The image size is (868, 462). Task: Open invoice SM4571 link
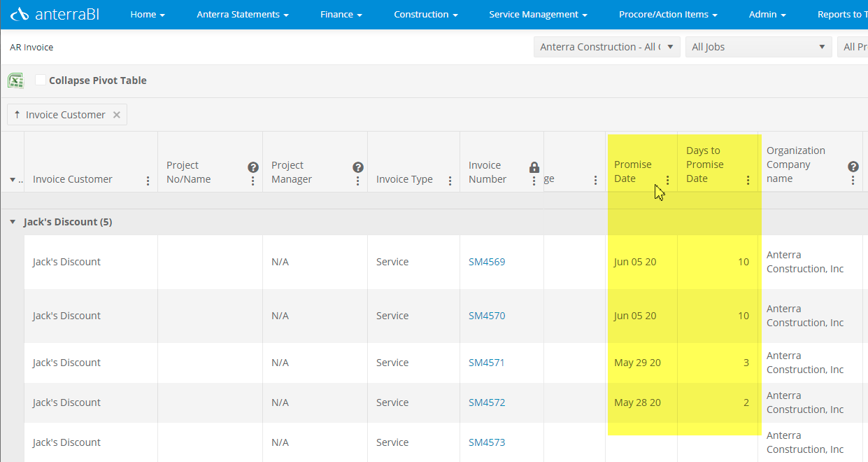[487, 363]
